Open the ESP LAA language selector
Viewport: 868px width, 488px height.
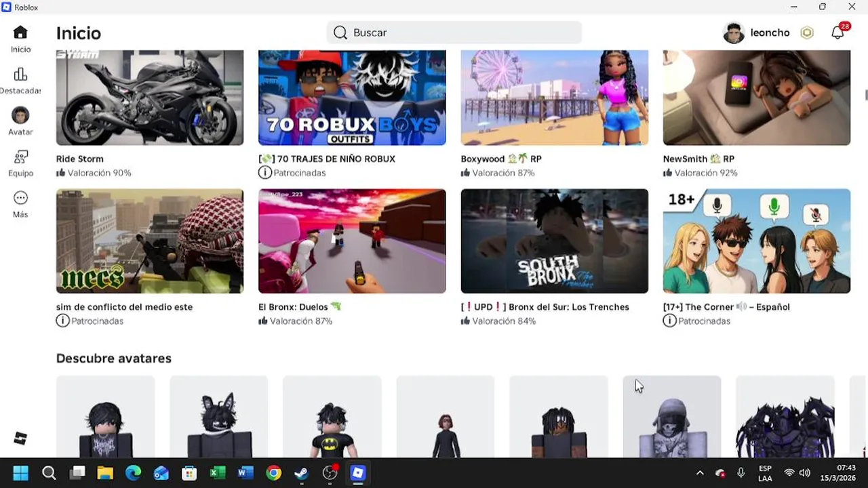[765, 472]
